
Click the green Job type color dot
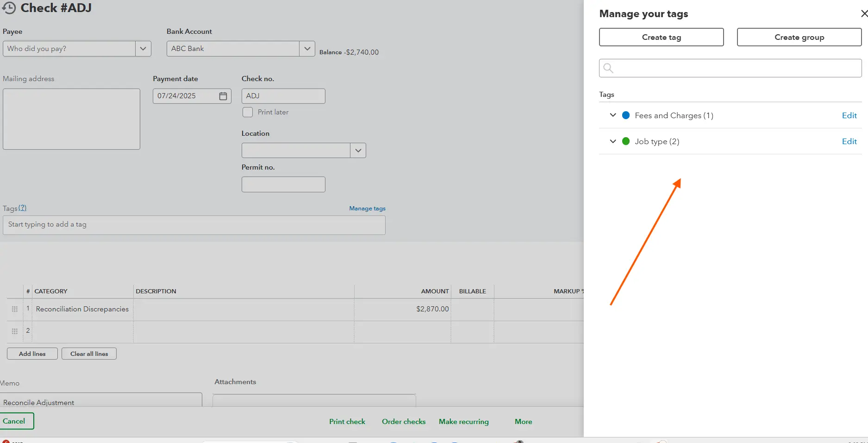pyautogui.click(x=626, y=141)
